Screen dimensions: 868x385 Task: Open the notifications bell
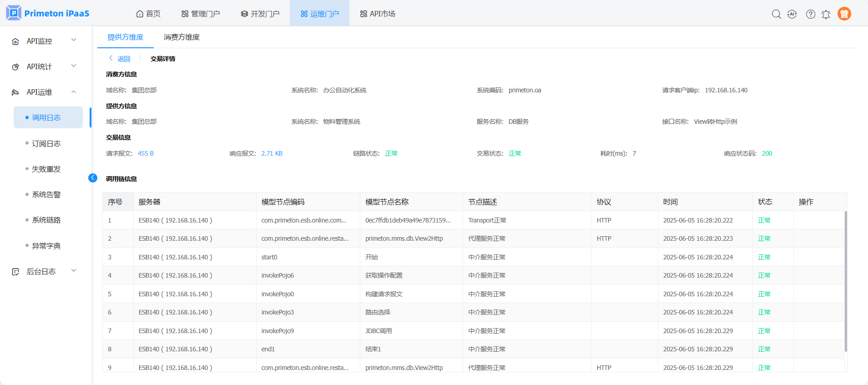click(x=826, y=14)
